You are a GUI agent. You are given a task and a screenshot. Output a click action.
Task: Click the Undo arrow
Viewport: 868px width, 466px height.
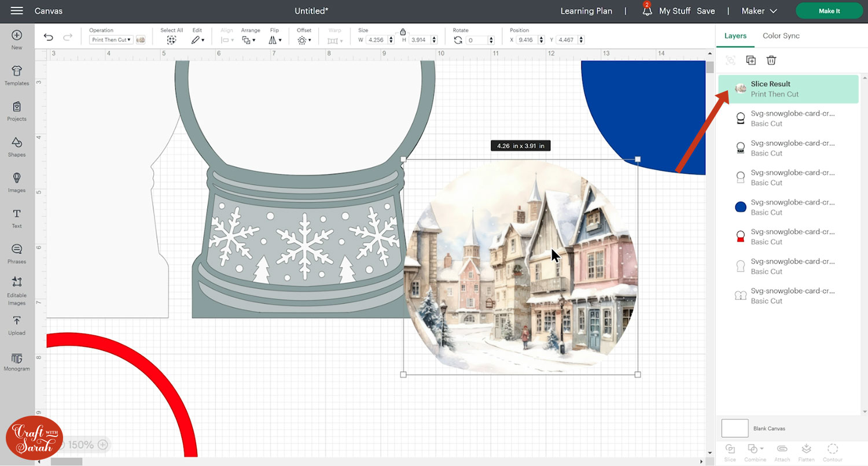tap(49, 38)
